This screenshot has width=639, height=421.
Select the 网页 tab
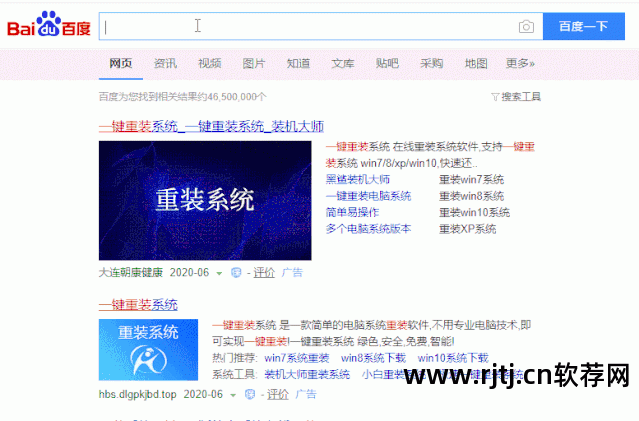[121, 64]
